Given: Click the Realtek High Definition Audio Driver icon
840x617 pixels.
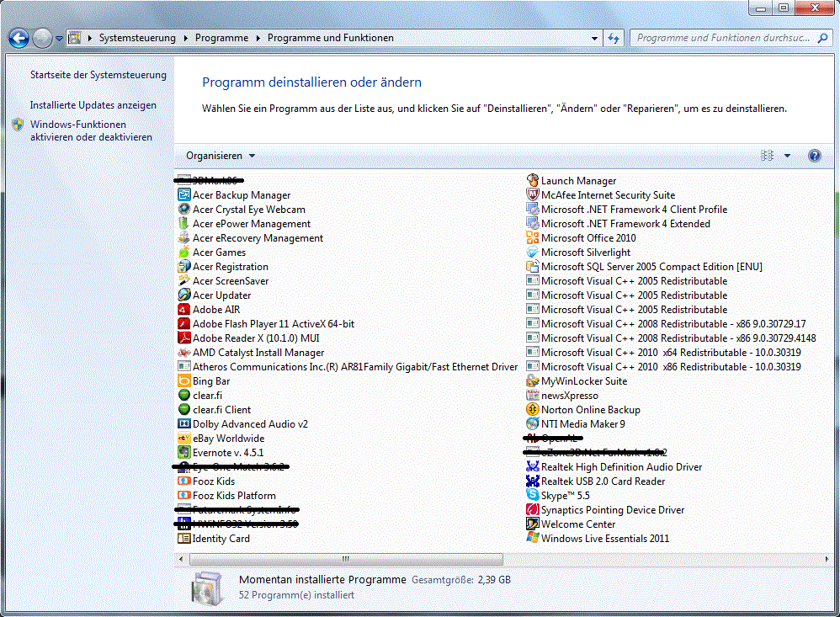Looking at the screenshot, I should pos(533,467).
